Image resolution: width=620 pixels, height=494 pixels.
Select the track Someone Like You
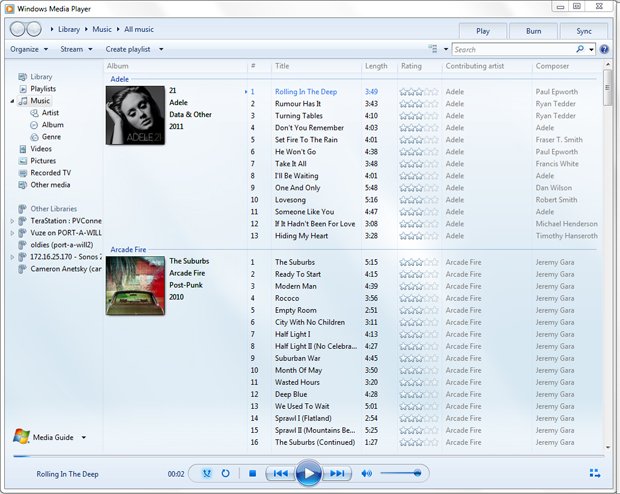pyautogui.click(x=304, y=212)
